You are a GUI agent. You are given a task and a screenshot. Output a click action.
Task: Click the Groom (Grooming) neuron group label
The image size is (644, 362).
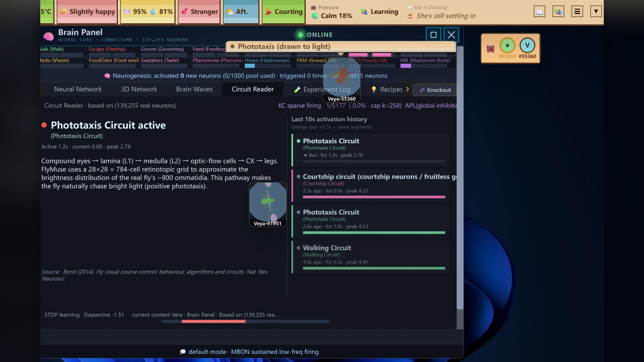(162, 49)
